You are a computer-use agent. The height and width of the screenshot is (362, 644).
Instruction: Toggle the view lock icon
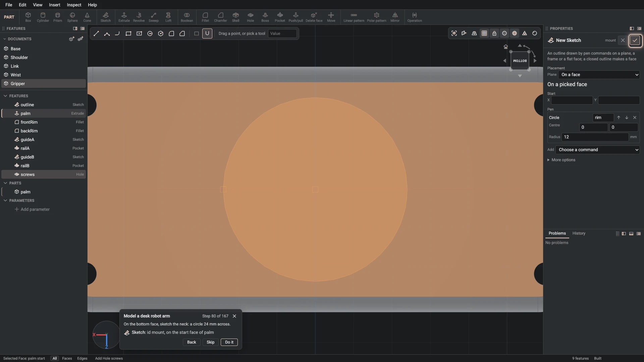pos(494,33)
